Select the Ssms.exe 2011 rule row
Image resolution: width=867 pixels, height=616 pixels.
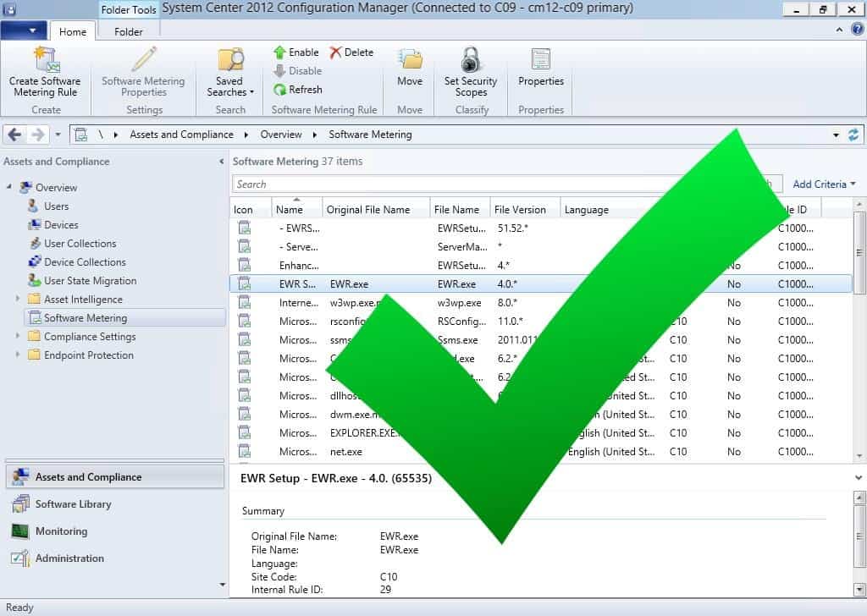pyautogui.click(x=541, y=340)
